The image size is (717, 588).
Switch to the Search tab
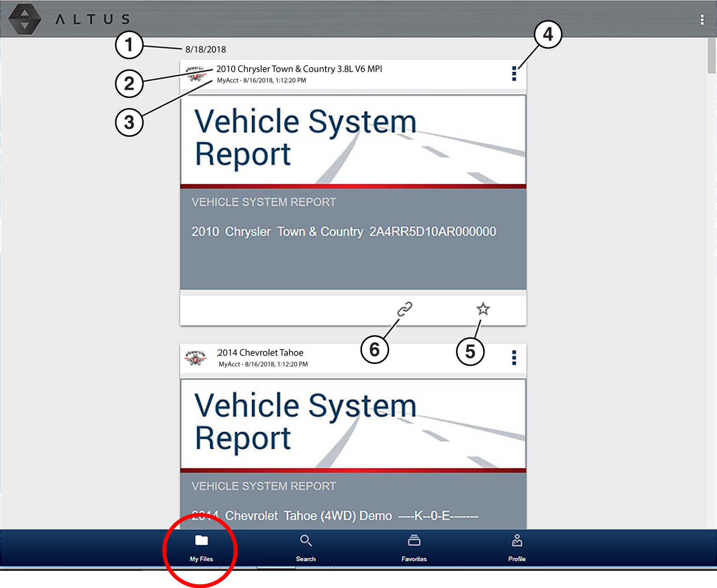pyautogui.click(x=306, y=549)
